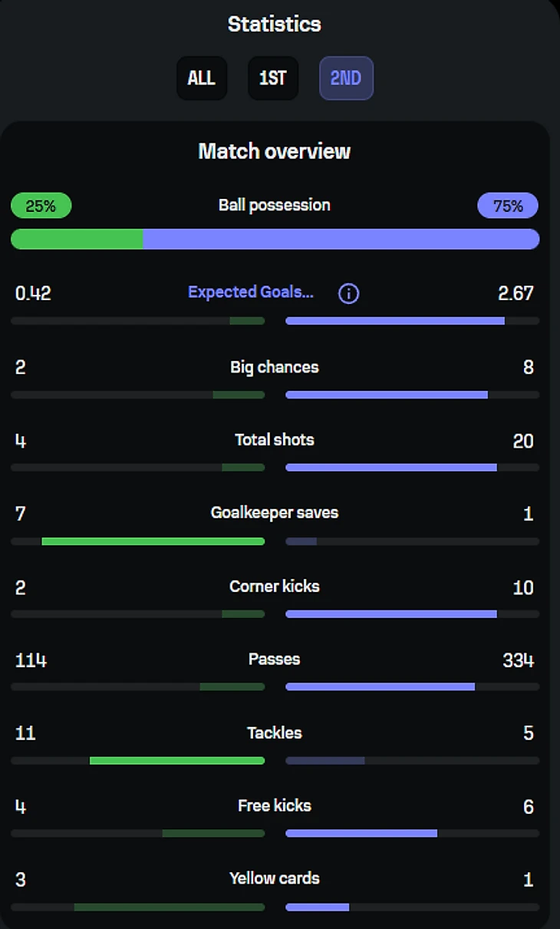The image size is (560, 929).
Task: Click the Big chances label
Action: (x=275, y=367)
